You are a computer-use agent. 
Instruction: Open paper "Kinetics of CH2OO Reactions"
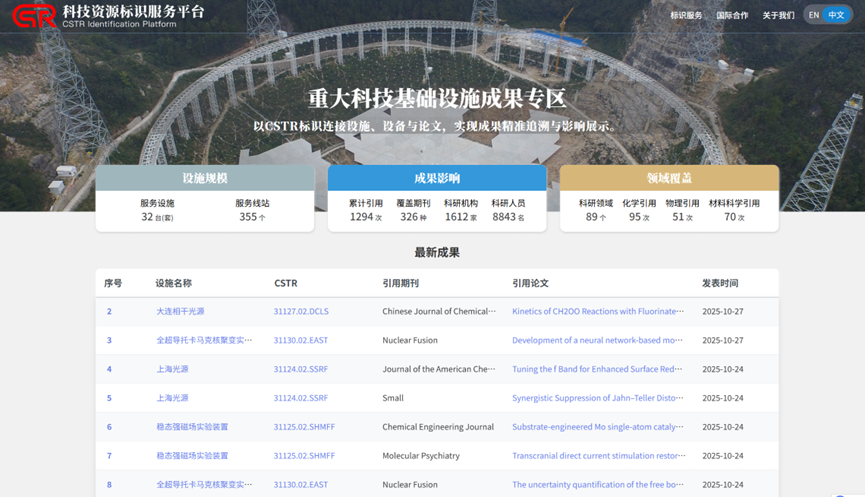(x=598, y=311)
